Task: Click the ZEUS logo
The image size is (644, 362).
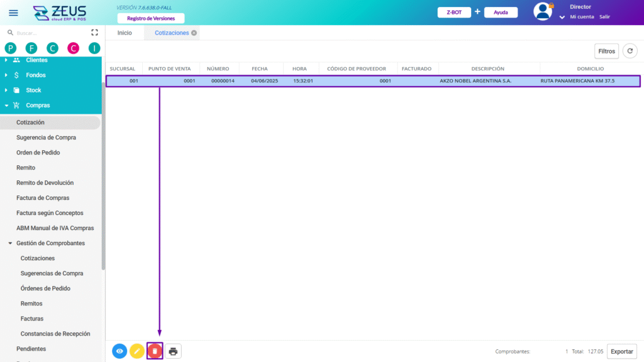Action: [60, 13]
